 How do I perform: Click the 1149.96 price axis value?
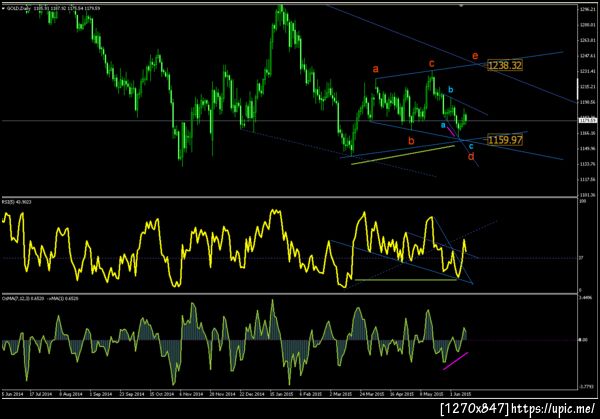[587, 148]
